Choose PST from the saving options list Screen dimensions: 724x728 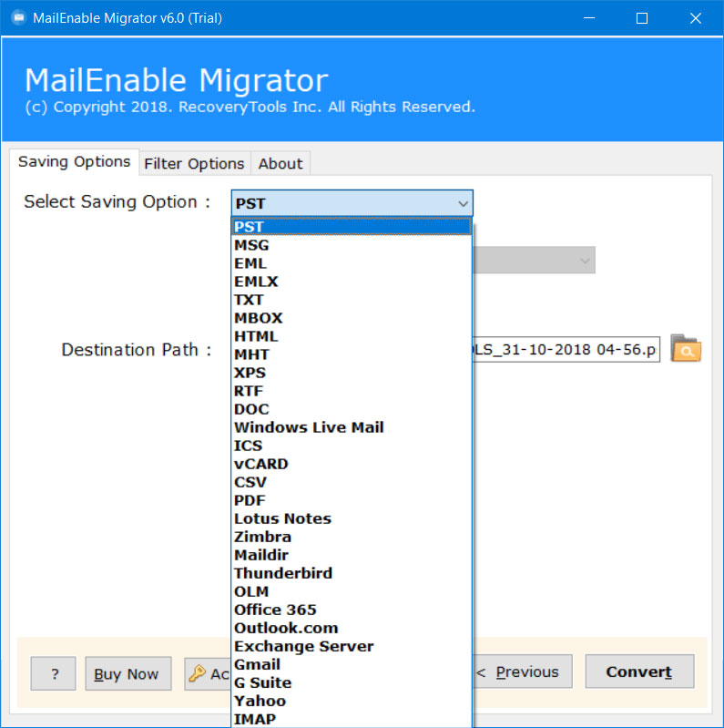(352, 227)
